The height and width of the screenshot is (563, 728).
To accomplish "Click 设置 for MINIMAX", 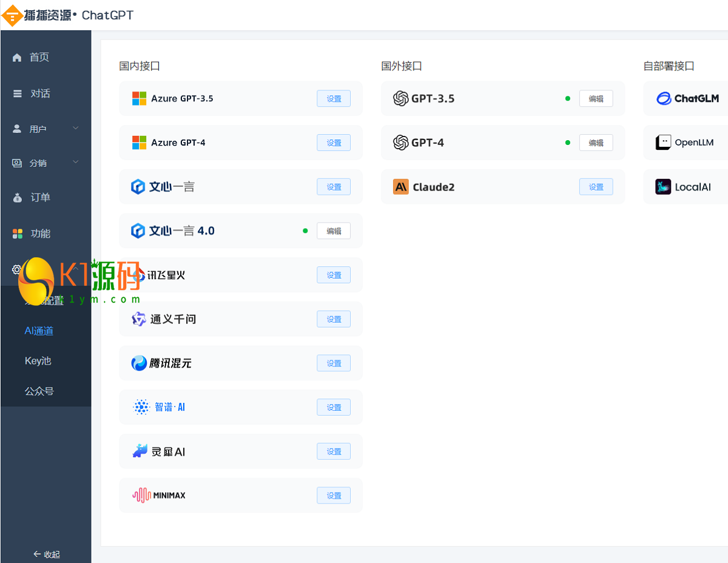I will pyautogui.click(x=334, y=496).
